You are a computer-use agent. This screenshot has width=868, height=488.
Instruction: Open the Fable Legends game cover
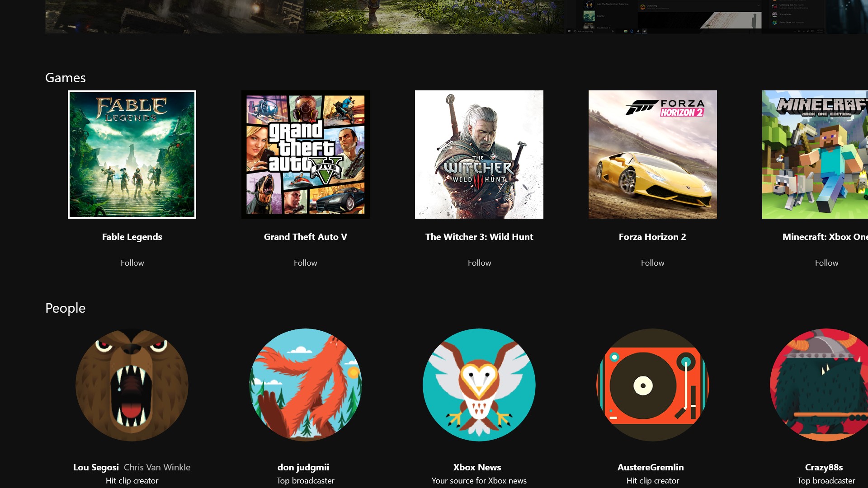coord(132,155)
